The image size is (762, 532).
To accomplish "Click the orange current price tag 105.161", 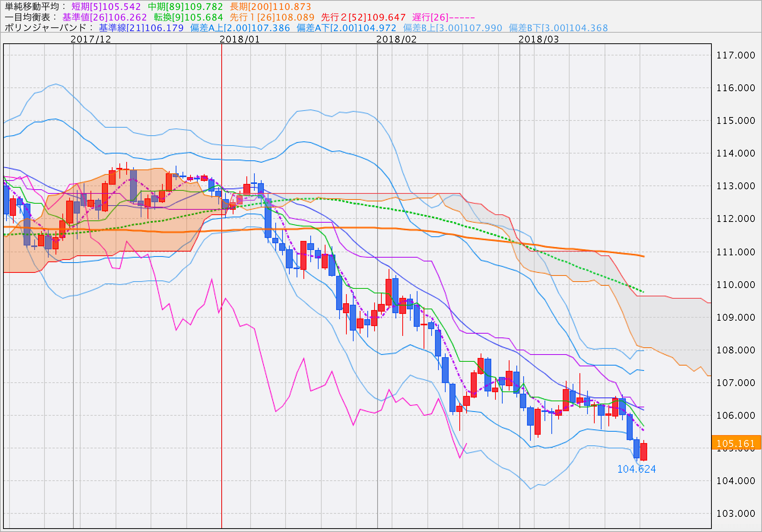I will point(736,443).
